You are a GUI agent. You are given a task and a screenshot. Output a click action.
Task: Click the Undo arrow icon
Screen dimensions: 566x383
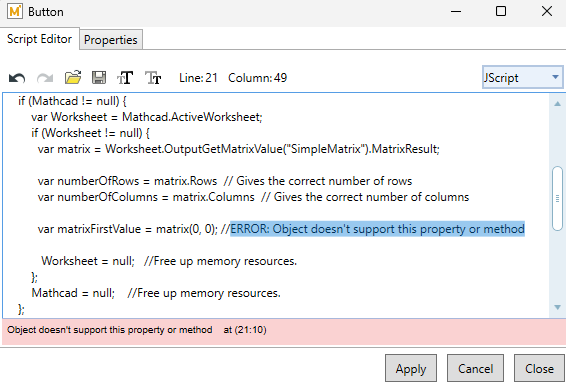[17, 78]
